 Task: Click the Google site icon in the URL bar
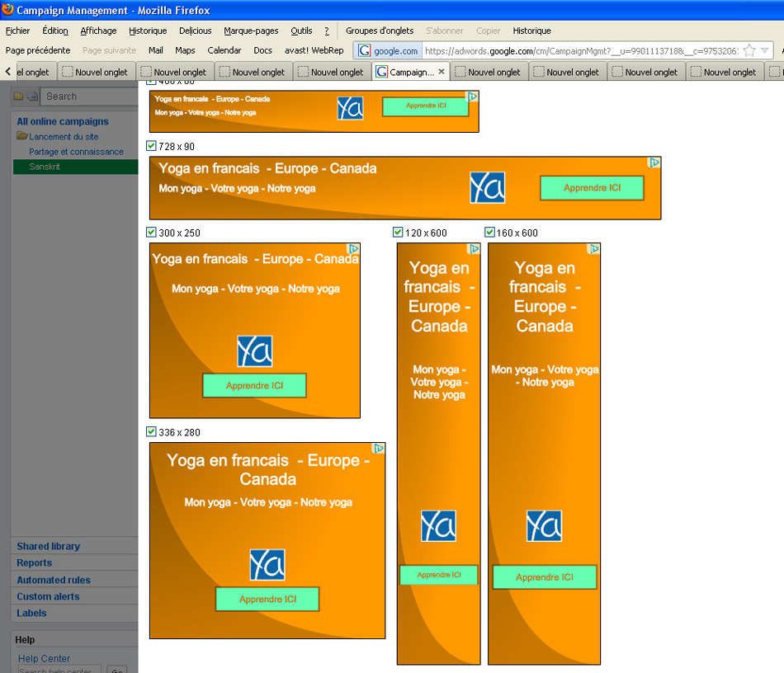pos(364,51)
